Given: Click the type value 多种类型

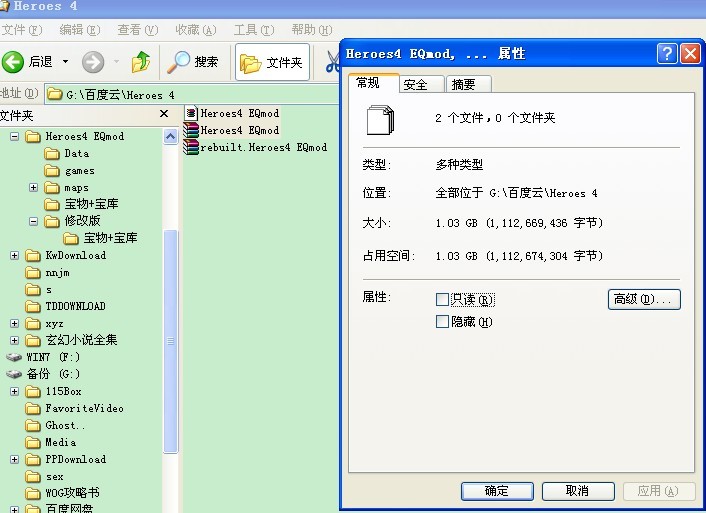Looking at the screenshot, I should click(x=459, y=165).
